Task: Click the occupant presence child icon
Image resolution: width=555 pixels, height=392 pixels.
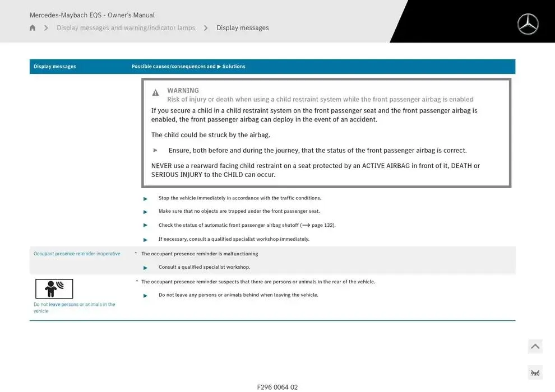Action: pos(54,289)
